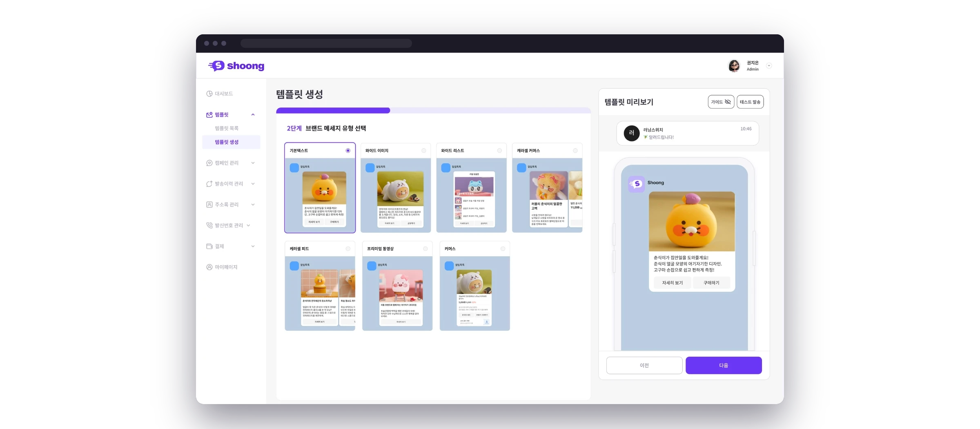980x429 pixels.
Task: Open 주소록 관리 menu item
Action: click(227, 205)
